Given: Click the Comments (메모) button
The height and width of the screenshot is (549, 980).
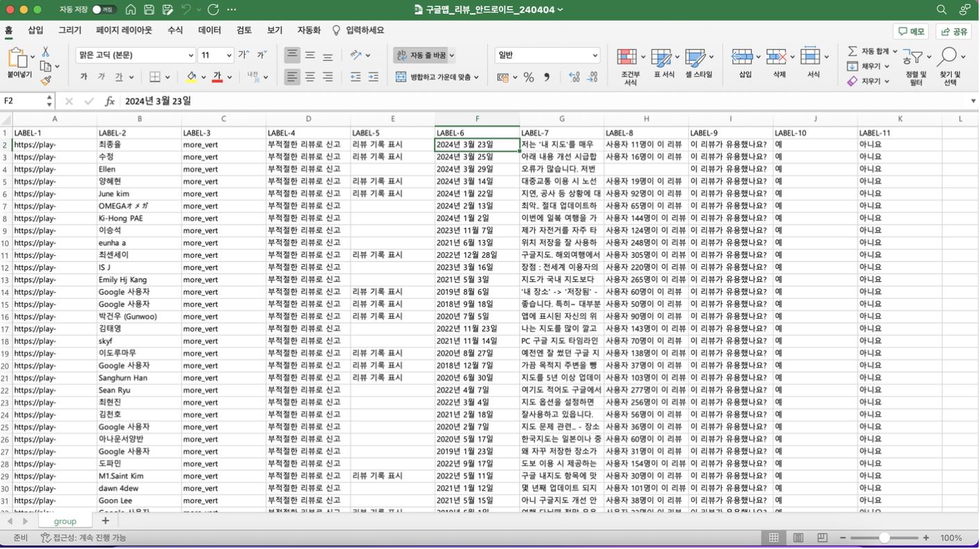Looking at the screenshot, I should tap(911, 31).
